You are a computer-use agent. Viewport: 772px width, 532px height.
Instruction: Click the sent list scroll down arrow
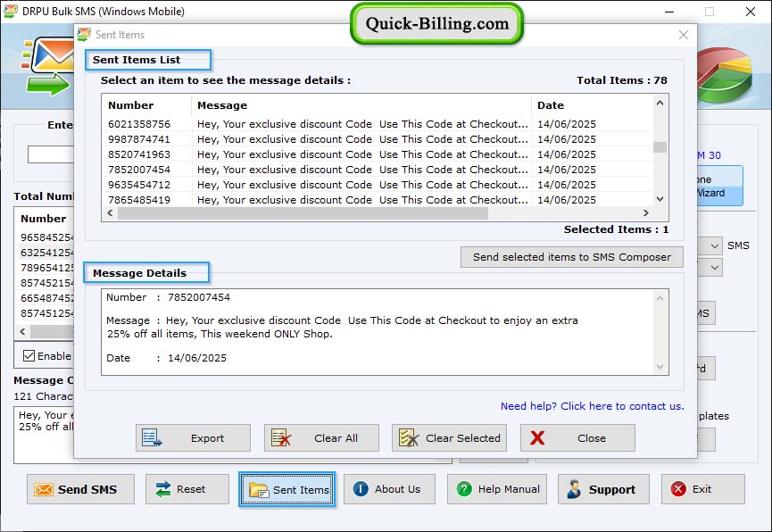660,199
